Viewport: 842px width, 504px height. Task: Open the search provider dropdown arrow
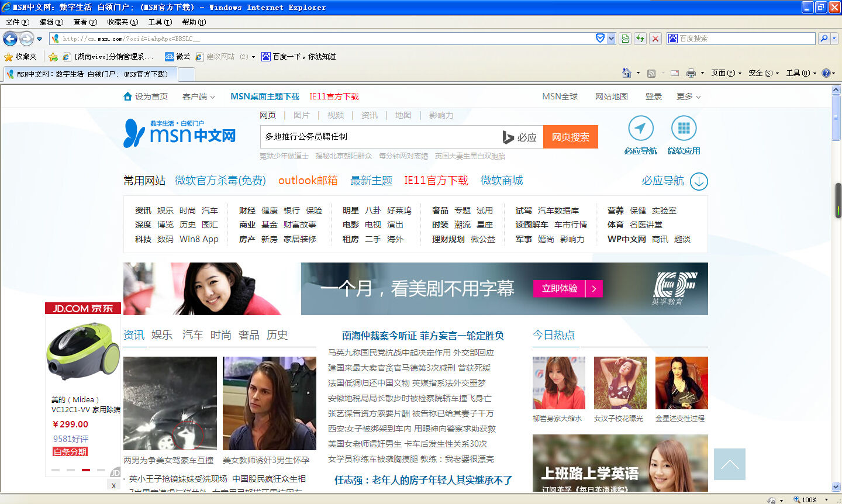(834, 39)
